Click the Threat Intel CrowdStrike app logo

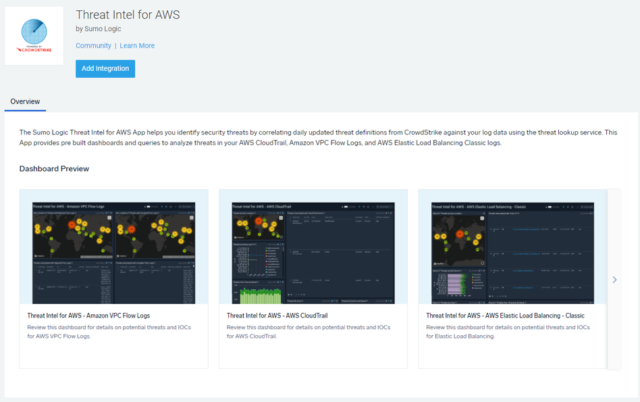point(34,36)
